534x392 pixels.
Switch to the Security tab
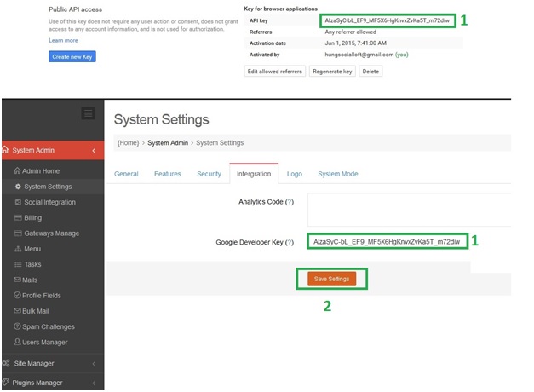pos(209,174)
